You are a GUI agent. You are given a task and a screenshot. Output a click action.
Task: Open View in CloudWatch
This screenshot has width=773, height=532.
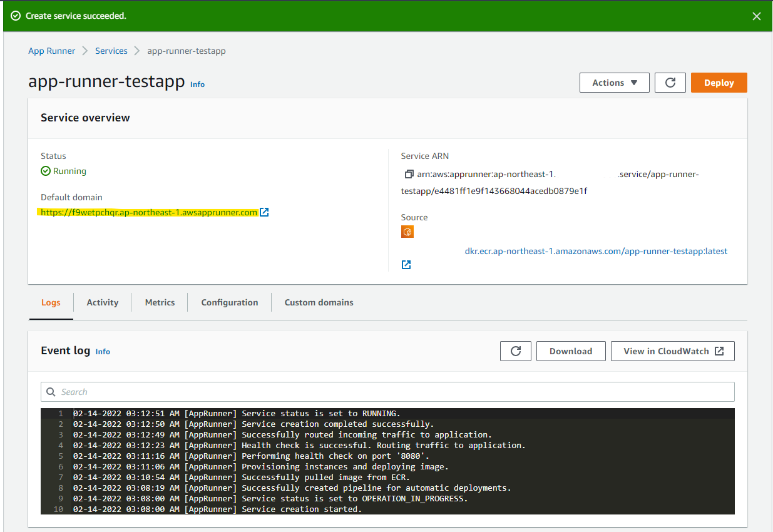click(x=667, y=350)
